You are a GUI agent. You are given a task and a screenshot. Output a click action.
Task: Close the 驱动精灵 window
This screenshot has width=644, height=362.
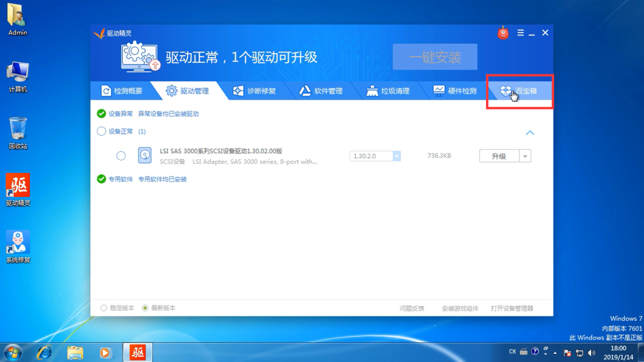[x=545, y=33]
